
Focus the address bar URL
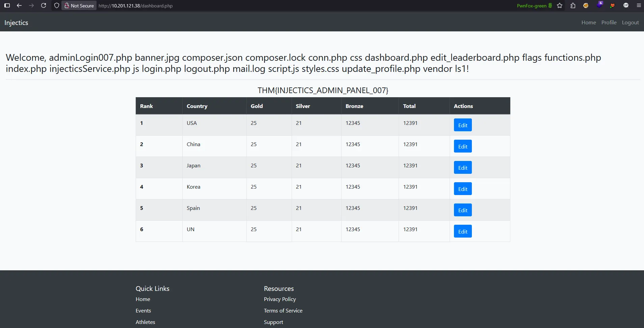click(x=135, y=6)
